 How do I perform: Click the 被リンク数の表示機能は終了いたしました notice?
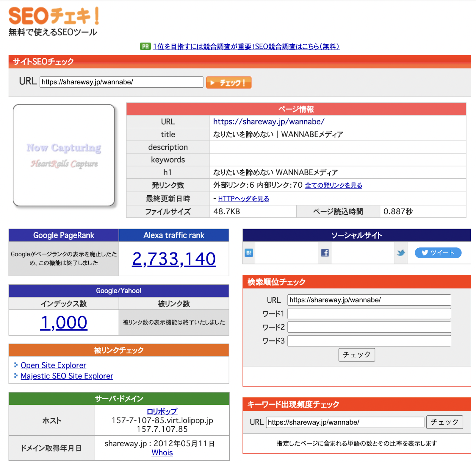[x=174, y=322]
